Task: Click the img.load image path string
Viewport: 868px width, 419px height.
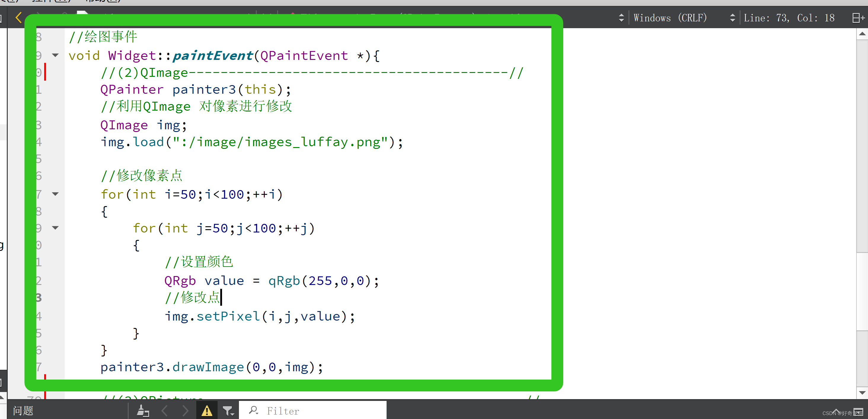Action: click(x=280, y=142)
